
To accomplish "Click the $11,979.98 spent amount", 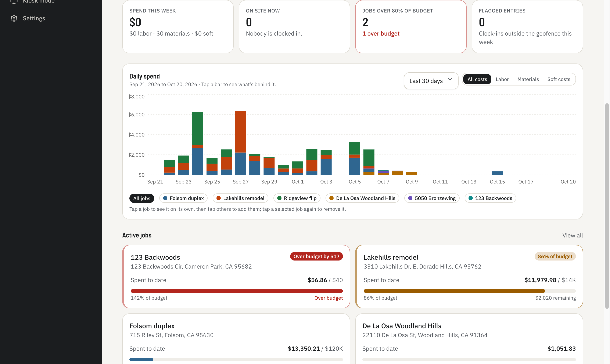I will 540,280.
